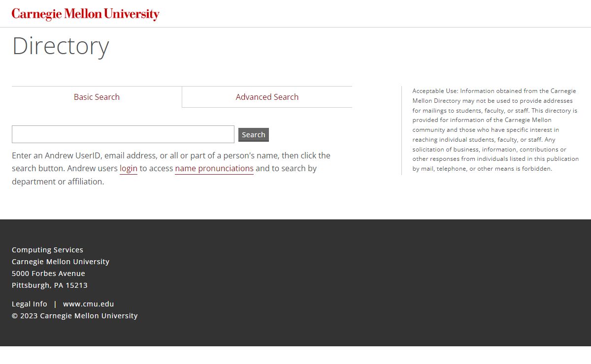Click the Pittsburgh, PA 15213 line
This screenshot has width=591, height=364.
point(50,285)
